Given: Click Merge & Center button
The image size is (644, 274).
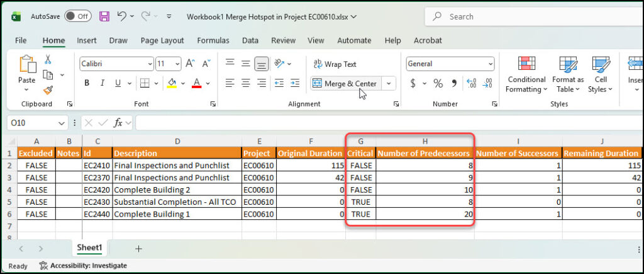Looking at the screenshot, I should tap(345, 84).
